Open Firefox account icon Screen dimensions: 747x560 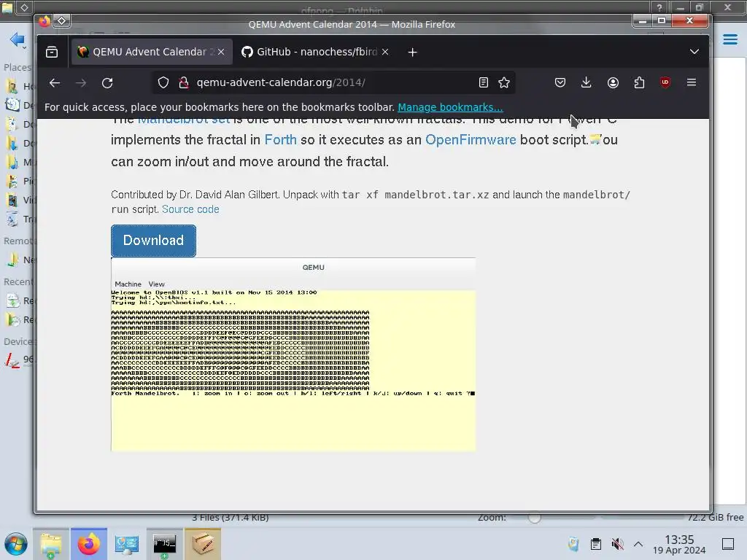click(613, 83)
